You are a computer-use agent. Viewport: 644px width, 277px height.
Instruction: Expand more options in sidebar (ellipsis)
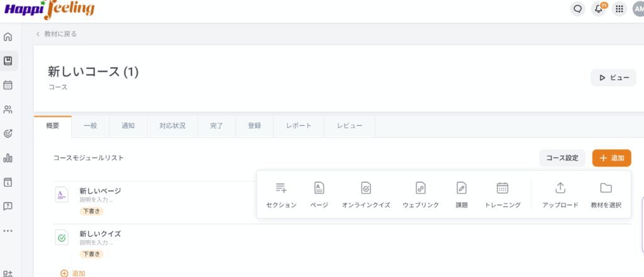(8, 231)
